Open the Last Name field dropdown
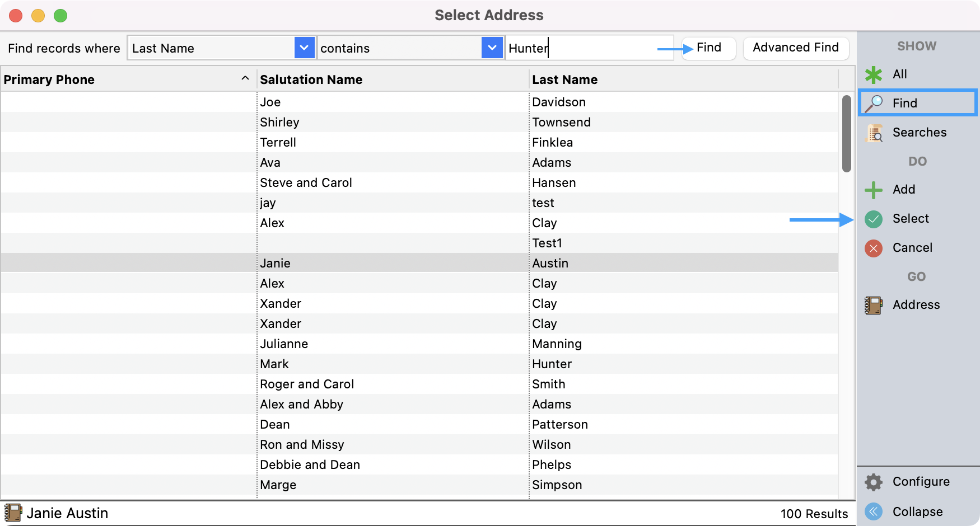This screenshot has width=980, height=526. [x=304, y=48]
